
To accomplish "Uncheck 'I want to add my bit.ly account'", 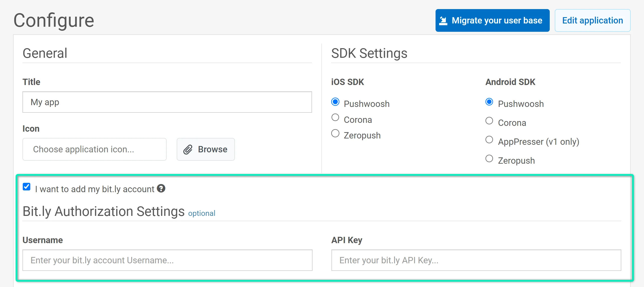I will coord(26,187).
